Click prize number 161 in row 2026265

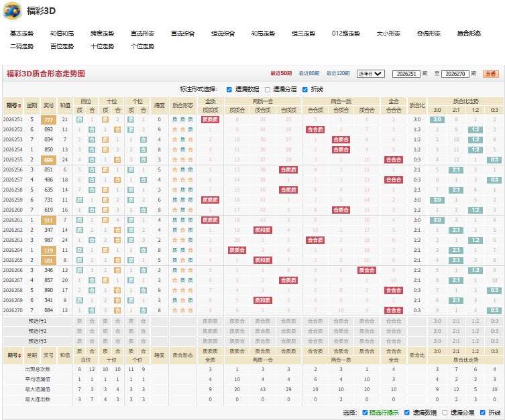coord(49,261)
